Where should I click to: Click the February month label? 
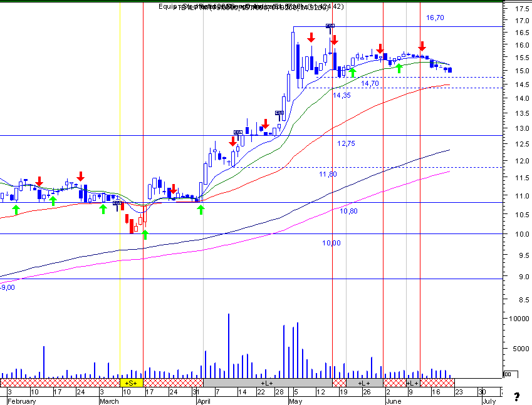coord(22,401)
